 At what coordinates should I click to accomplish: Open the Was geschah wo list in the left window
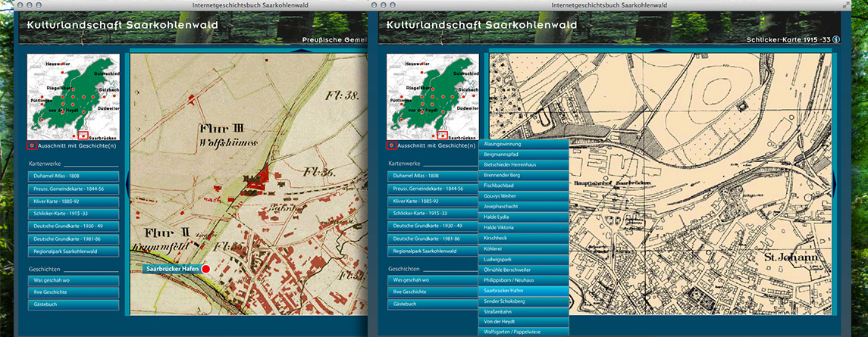73,280
